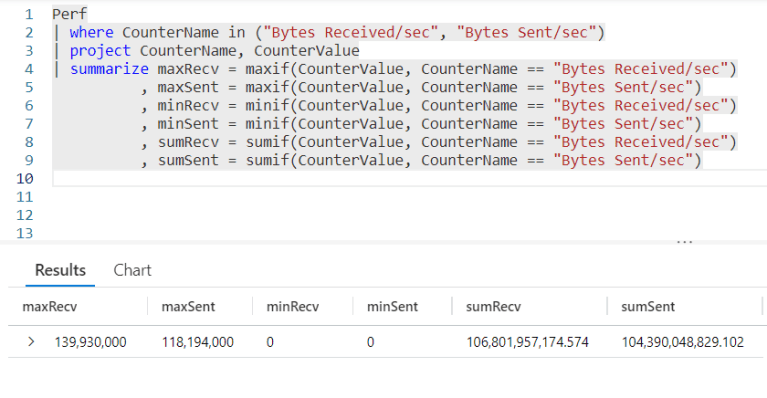The height and width of the screenshot is (398, 767).
Task: Click line number 1 in the gutter
Action: (29, 14)
